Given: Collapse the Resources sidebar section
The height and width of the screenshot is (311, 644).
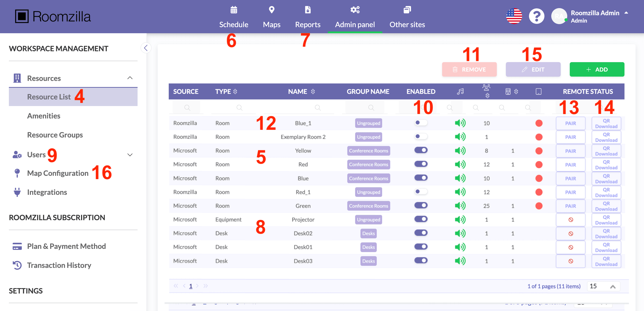Looking at the screenshot, I should (x=130, y=78).
